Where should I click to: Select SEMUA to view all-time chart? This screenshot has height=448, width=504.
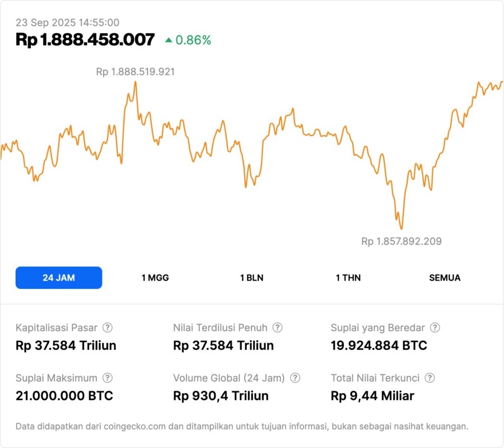pos(445,278)
